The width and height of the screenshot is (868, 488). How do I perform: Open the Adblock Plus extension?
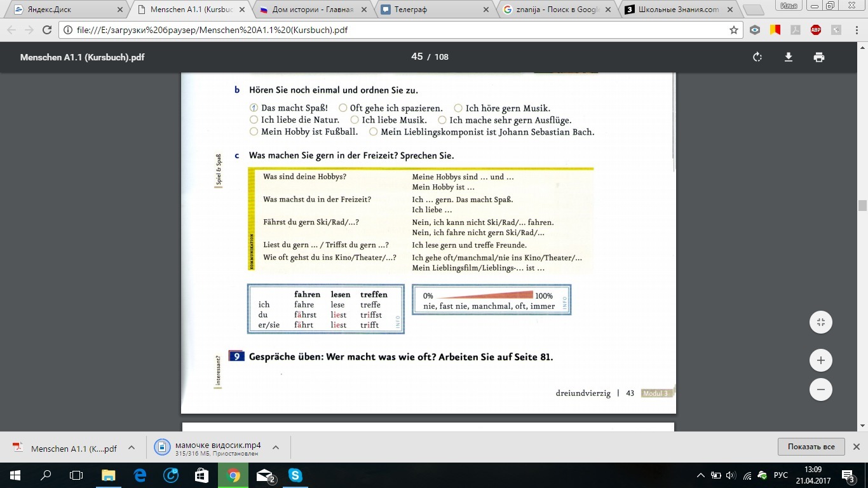(815, 30)
